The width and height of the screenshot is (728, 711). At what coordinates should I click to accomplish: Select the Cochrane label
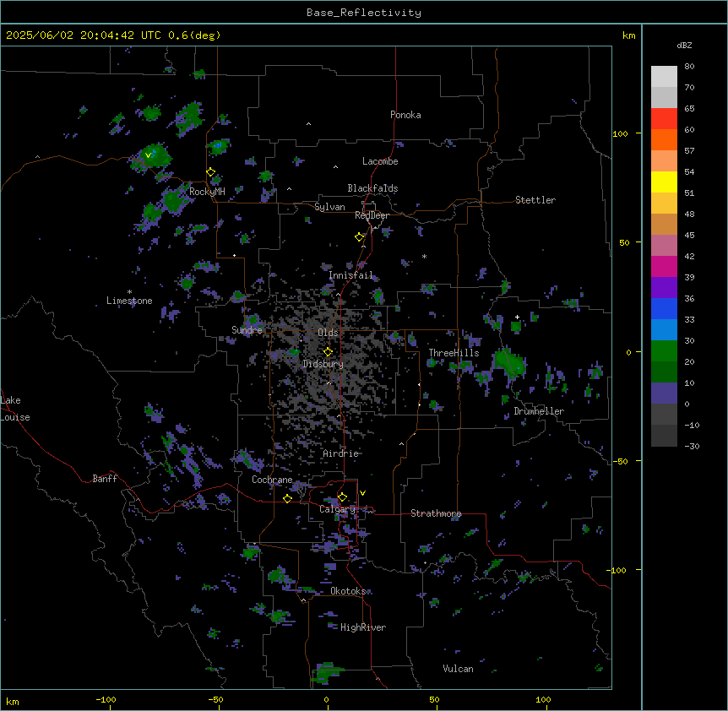[x=272, y=480]
